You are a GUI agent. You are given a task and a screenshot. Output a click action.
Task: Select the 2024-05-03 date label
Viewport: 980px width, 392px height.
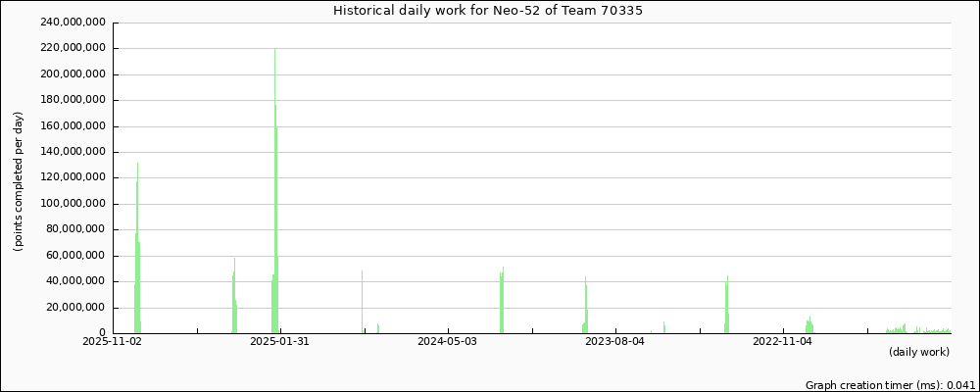(x=447, y=342)
